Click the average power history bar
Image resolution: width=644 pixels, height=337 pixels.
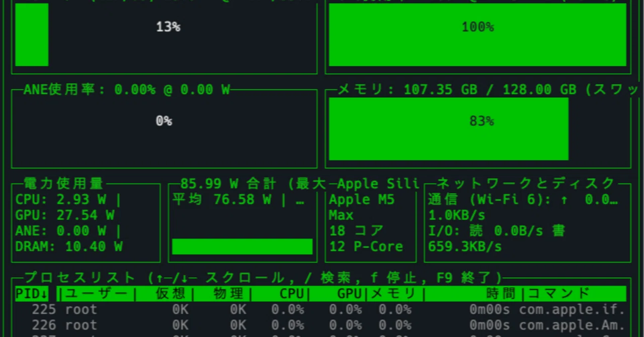click(242, 246)
